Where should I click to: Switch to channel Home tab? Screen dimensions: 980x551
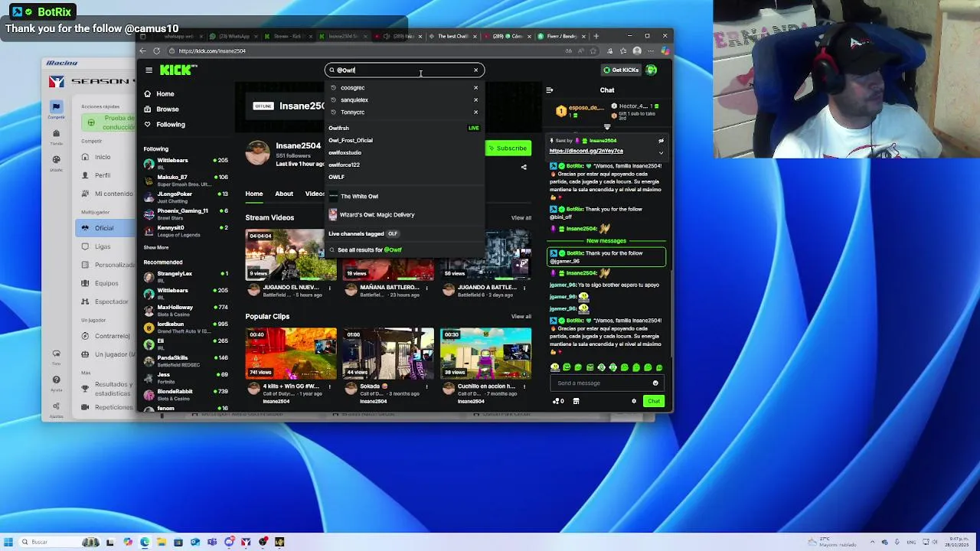pyautogui.click(x=253, y=194)
